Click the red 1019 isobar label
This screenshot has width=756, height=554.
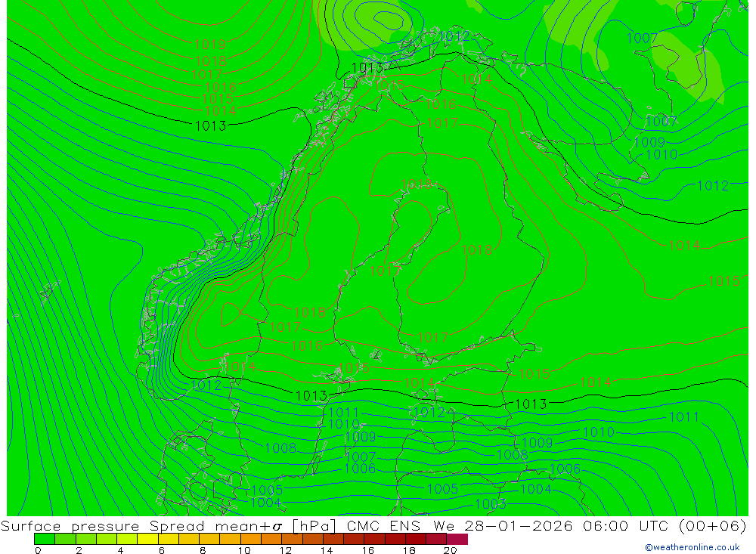pyautogui.click(x=209, y=45)
